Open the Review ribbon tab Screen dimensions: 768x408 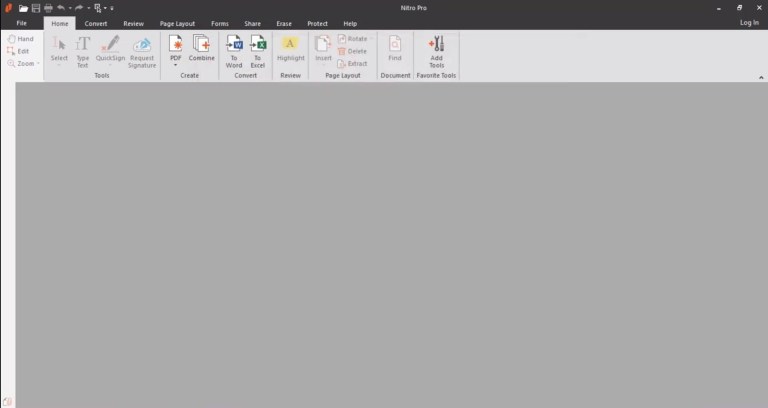(133, 24)
